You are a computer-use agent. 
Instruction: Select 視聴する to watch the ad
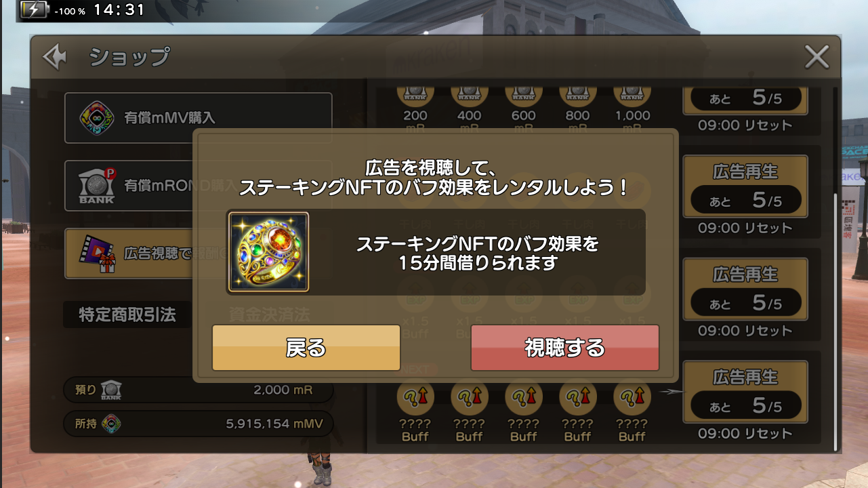pyautogui.click(x=564, y=348)
